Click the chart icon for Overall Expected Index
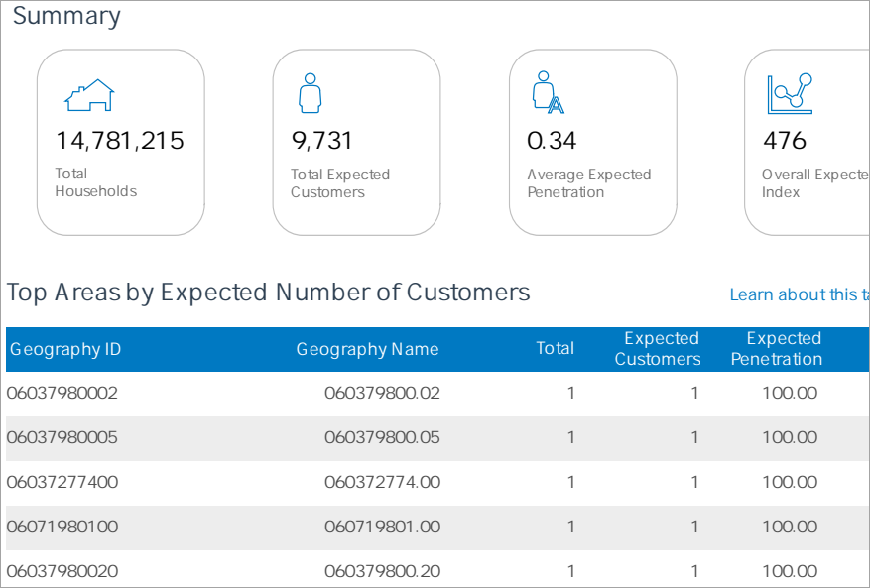 (x=790, y=94)
